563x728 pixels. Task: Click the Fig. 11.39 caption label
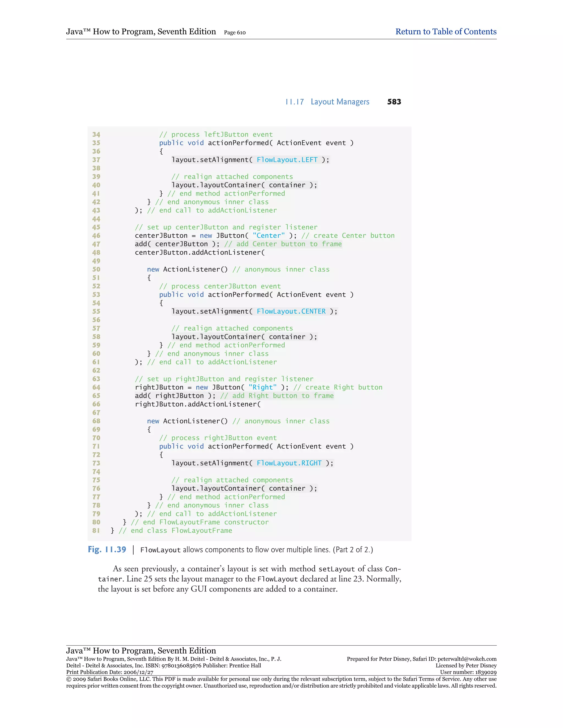[107, 549]
